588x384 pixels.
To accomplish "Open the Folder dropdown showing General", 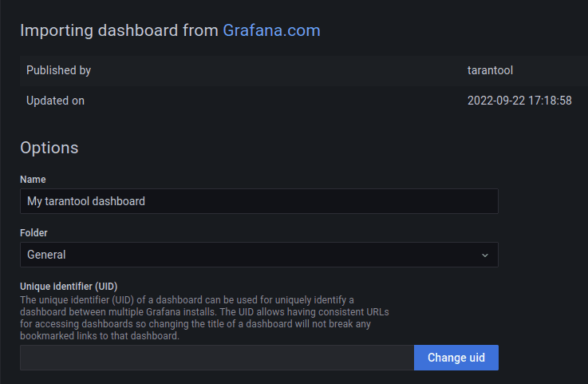I will click(x=259, y=255).
